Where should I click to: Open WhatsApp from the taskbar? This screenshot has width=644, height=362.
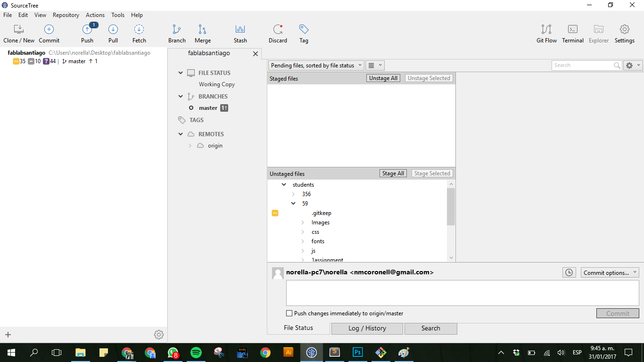[173, 352]
